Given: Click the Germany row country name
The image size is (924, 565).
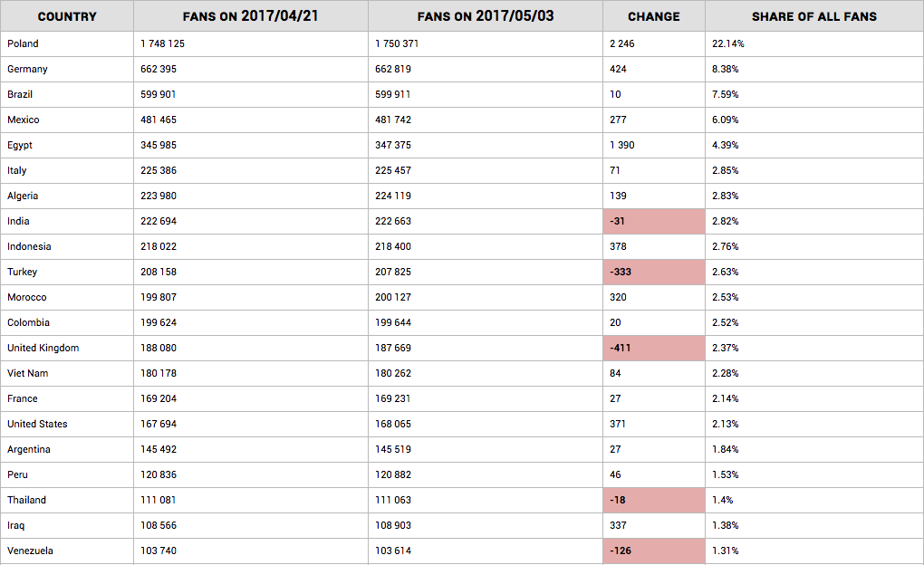Looking at the screenshot, I should (28, 69).
